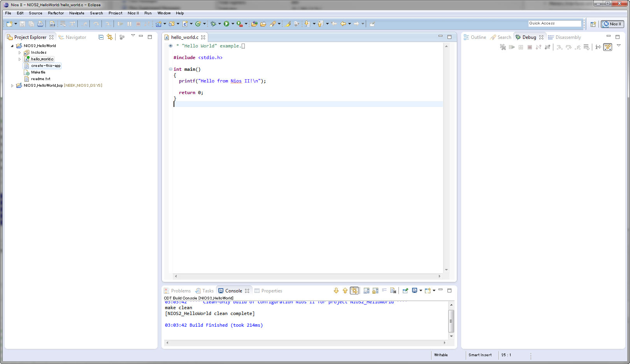The image size is (630, 364).
Task: Click editor vertical scrollbar down arrow
Action: [446, 270]
